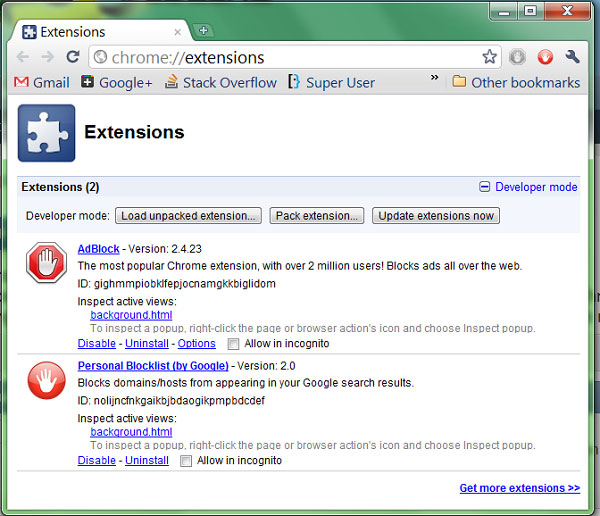Disable the Personal Blocklist extension

tap(96, 460)
